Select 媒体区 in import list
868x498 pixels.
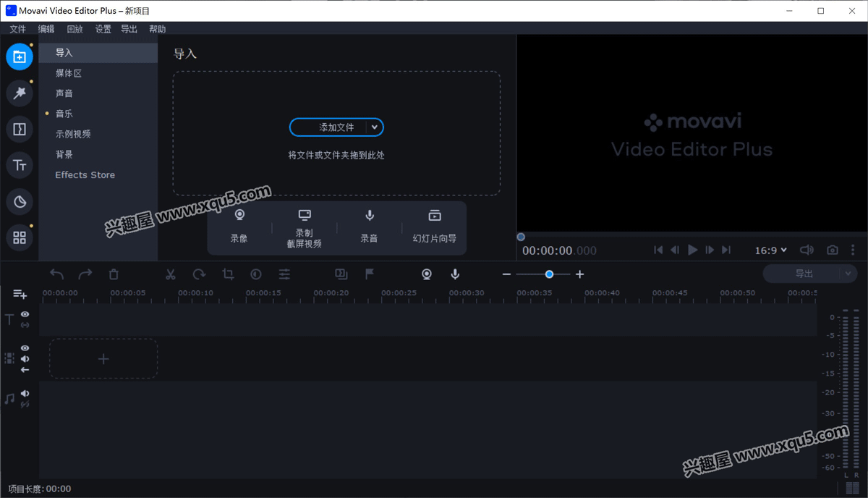coord(98,73)
